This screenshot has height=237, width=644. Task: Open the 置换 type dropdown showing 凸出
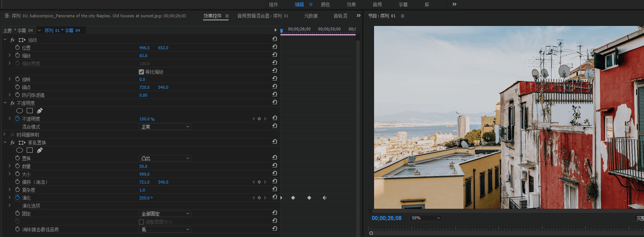click(x=165, y=158)
